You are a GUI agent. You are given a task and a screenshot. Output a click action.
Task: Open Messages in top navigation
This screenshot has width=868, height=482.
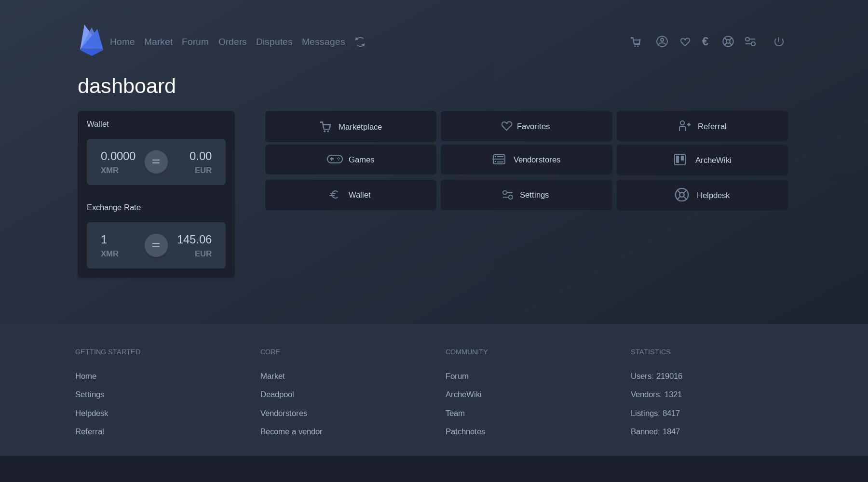(x=324, y=42)
